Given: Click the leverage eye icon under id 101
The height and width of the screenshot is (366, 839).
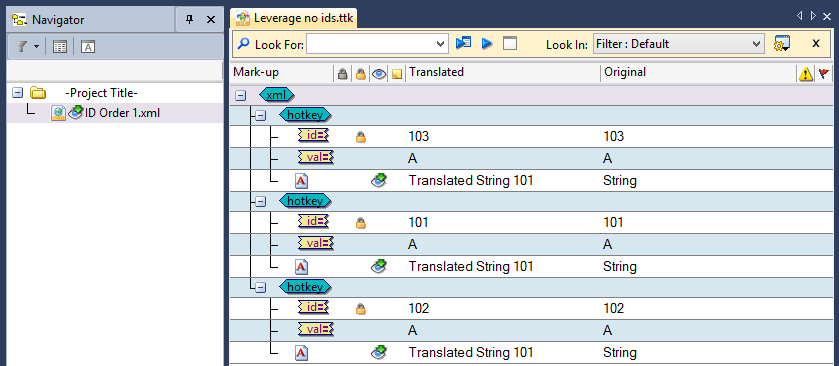Looking at the screenshot, I should pyautogui.click(x=379, y=266).
